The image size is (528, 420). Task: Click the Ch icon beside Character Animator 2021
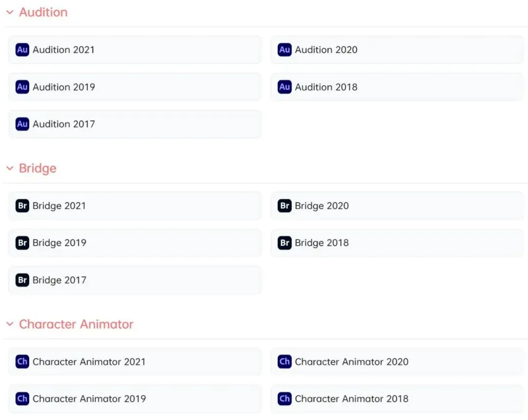[x=22, y=362]
